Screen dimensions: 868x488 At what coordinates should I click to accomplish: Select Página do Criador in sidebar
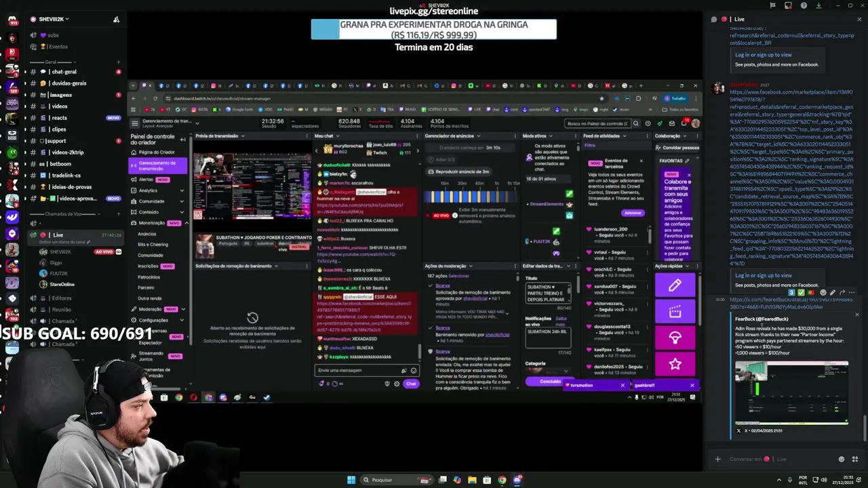click(157, 152)
